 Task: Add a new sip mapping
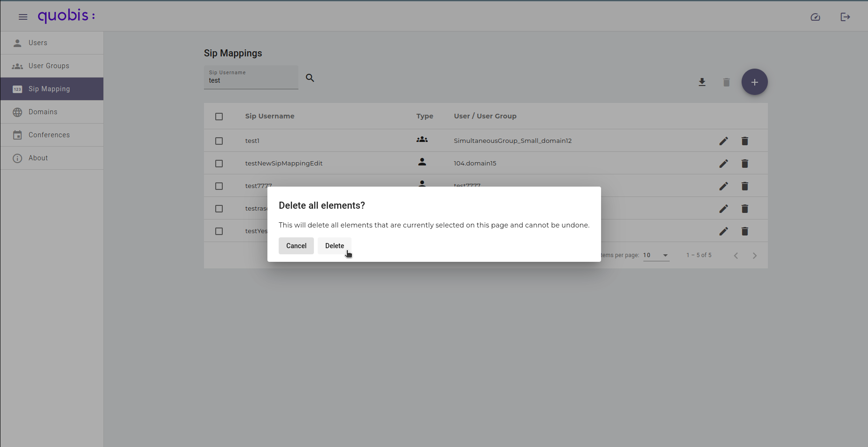755,82
